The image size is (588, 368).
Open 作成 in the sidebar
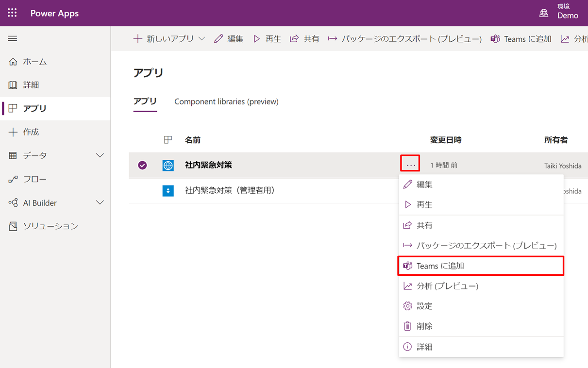(55, 132)
